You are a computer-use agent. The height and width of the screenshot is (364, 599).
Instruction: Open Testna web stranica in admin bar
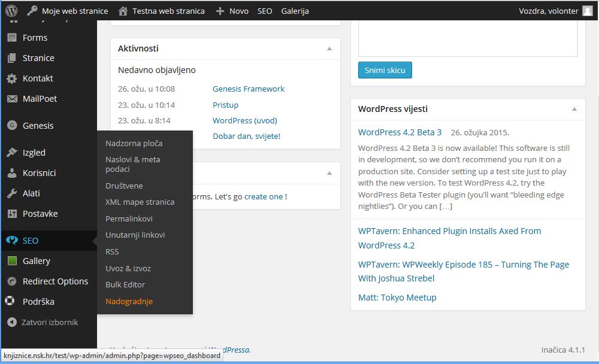click(168, 11)
